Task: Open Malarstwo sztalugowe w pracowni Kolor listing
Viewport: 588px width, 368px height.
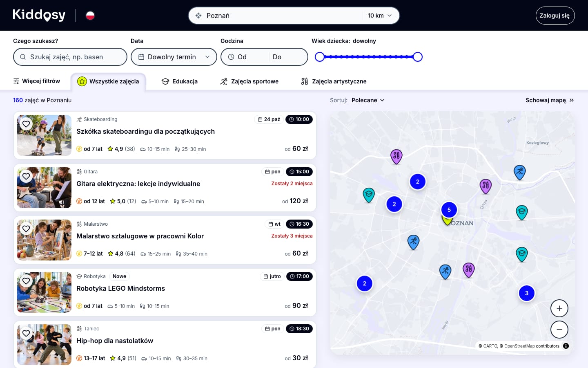Action: coord(140,236)
